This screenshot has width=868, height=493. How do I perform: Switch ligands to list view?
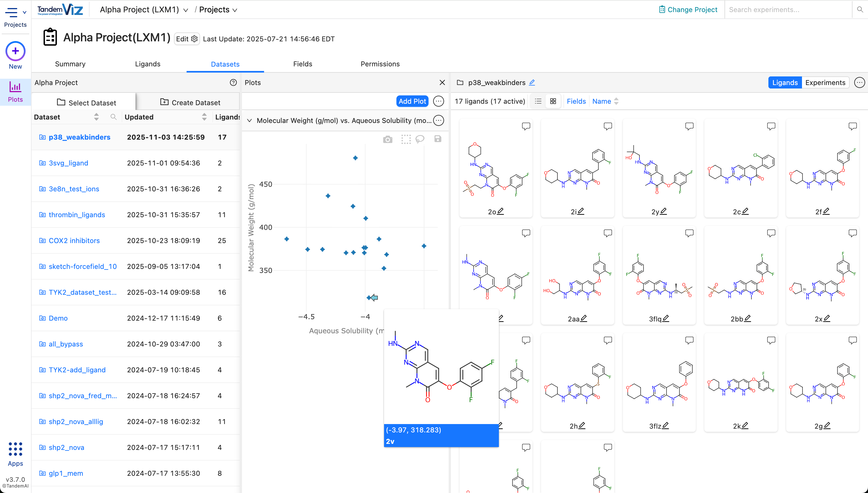(x=538, y=101)
